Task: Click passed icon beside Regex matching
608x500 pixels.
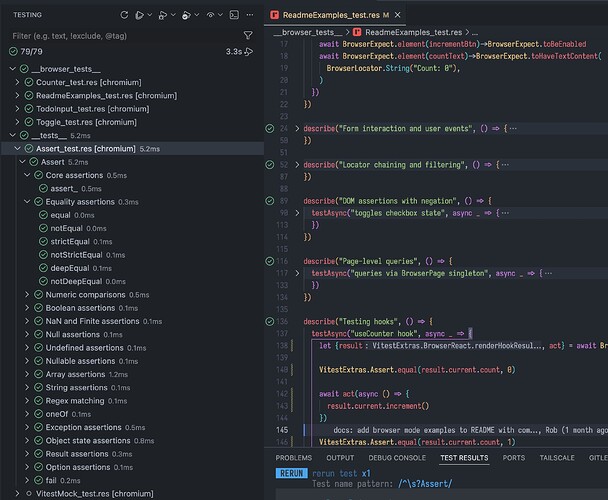Action: tap(38, 401)
